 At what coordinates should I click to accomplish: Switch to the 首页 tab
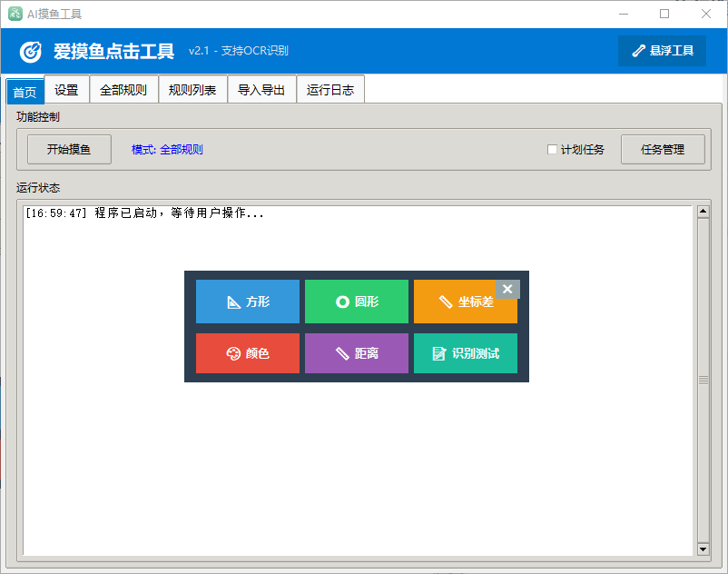(x=25, y=92)
